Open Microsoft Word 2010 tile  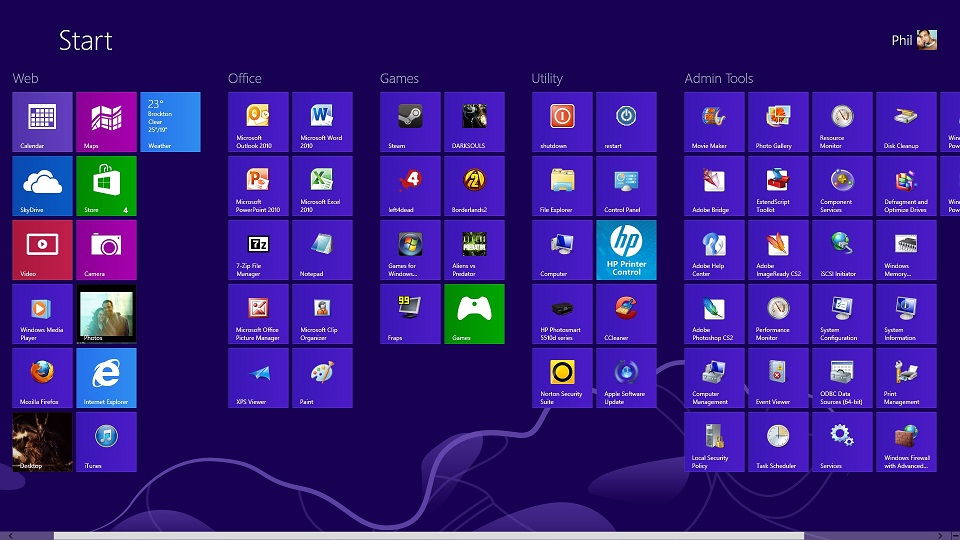pyautogui.click(x=322, y=122)
